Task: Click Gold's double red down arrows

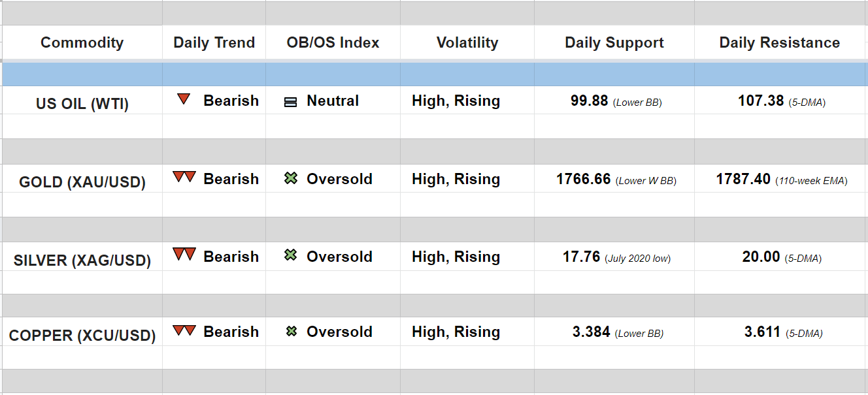Action: click(x=184, y=177)
